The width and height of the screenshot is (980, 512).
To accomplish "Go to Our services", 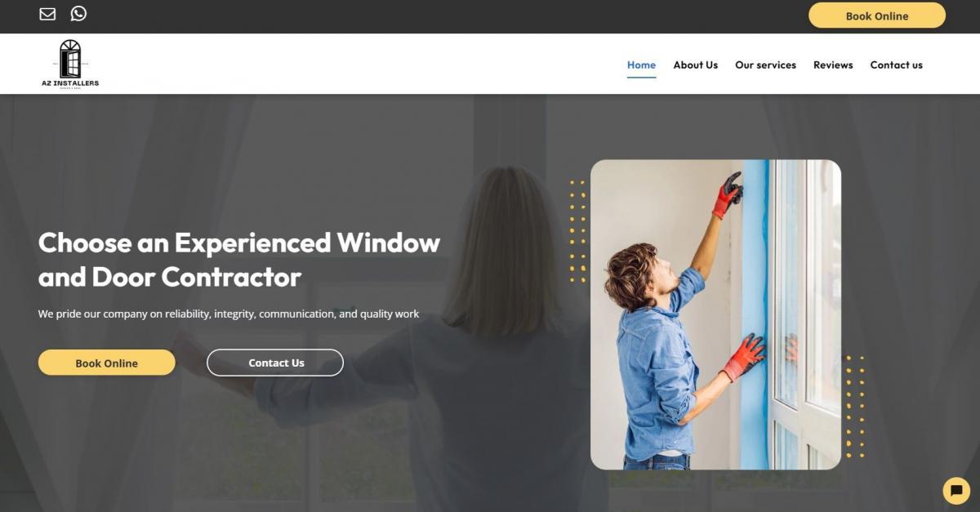I will (x=765, y=65).
